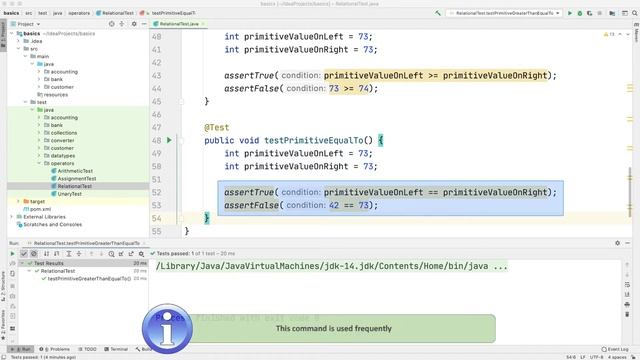Click the editor vertical scrollbar thumb
This screenshot has height=360, width=640.
(x=630, y=191)
